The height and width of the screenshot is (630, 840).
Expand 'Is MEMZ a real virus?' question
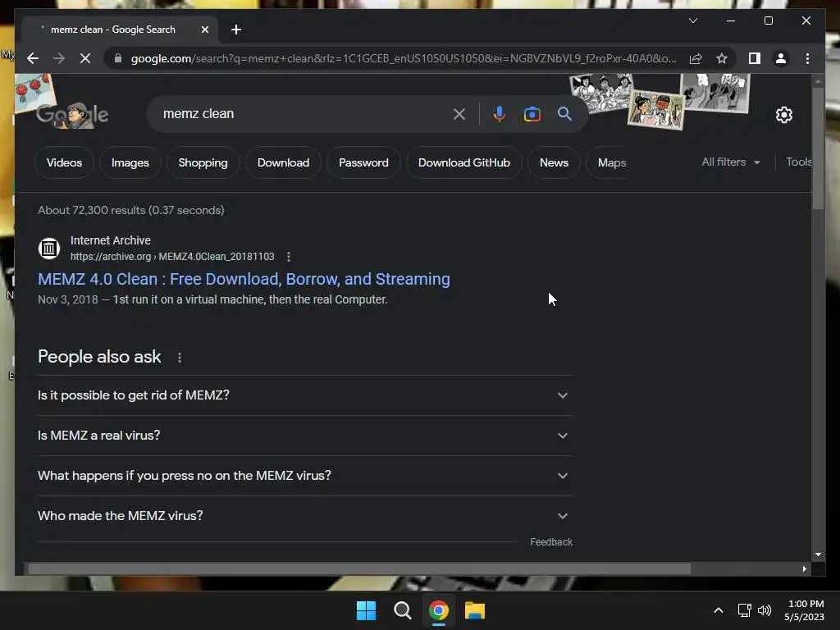click(x=305, y=436)
